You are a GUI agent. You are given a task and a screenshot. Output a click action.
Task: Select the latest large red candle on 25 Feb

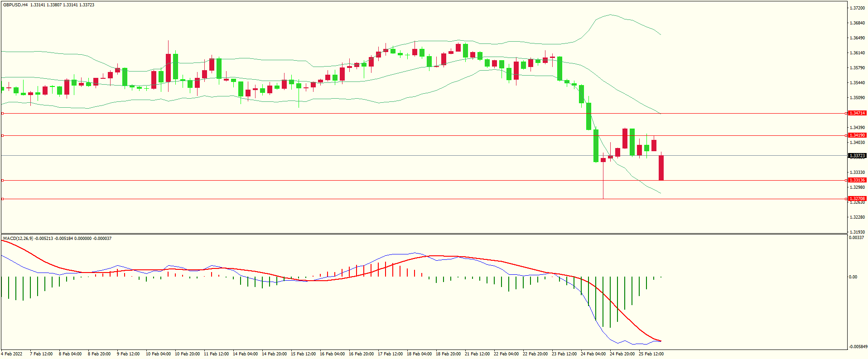tap(661, 168)
